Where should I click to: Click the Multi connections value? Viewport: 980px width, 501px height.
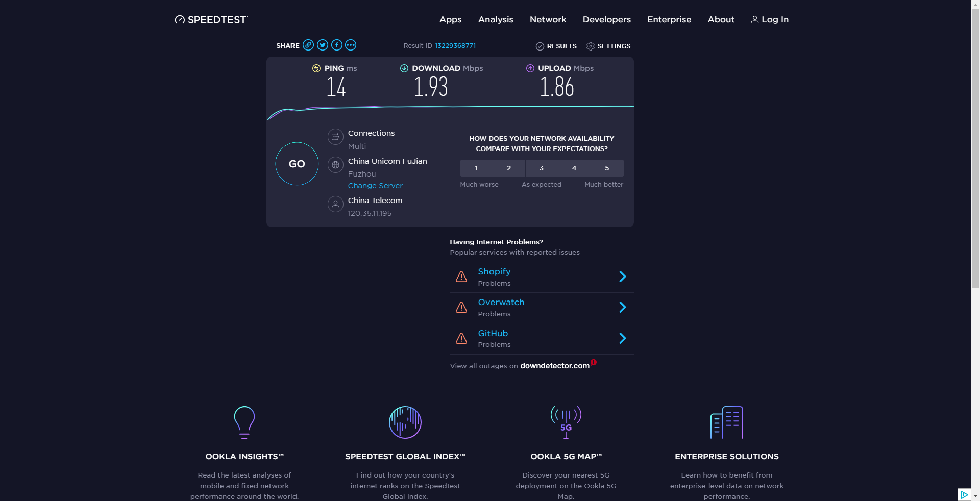[x=357, y=146]
